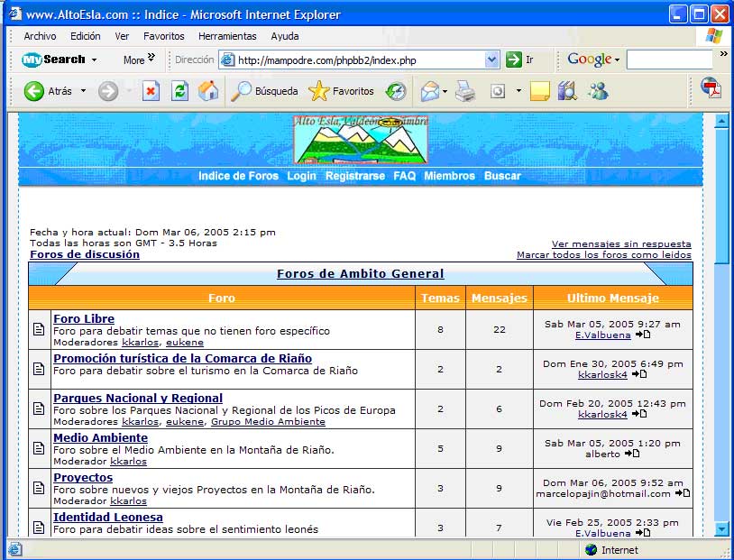734x560 pixels.
Task: Open the Favoritos star panel
Action: 342,91
